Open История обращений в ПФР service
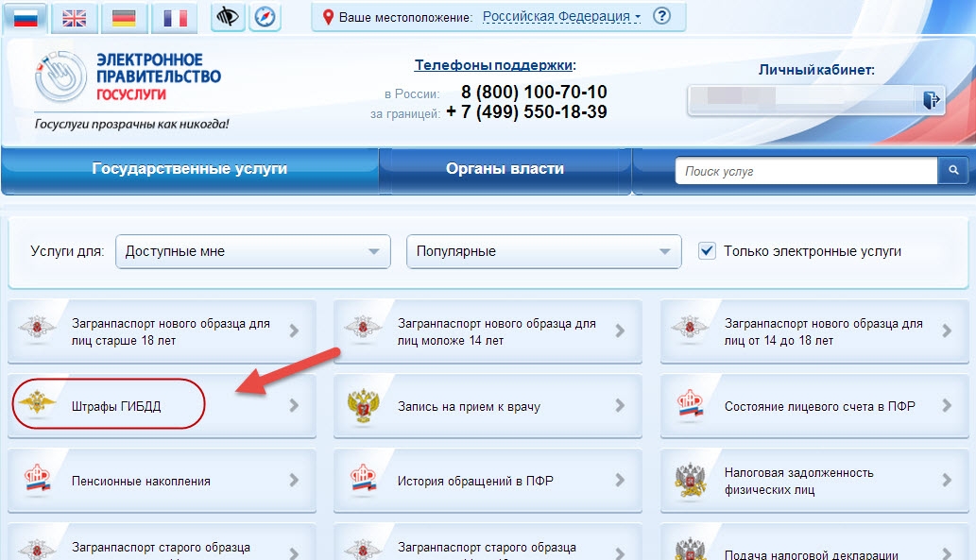The image size is (976, 560). pos(488,481)
